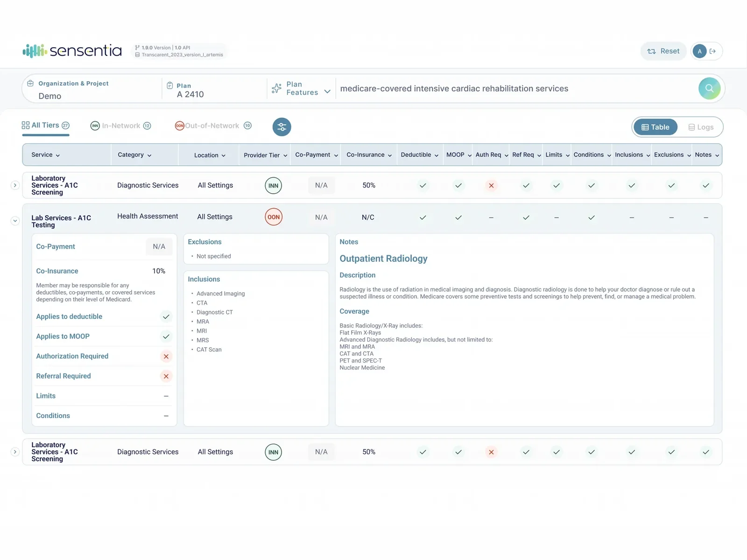Click N/A Co-Payment value in detail panel
This screenshot has width=747, height=560.
pyautogui.click(x=159, y=246)
